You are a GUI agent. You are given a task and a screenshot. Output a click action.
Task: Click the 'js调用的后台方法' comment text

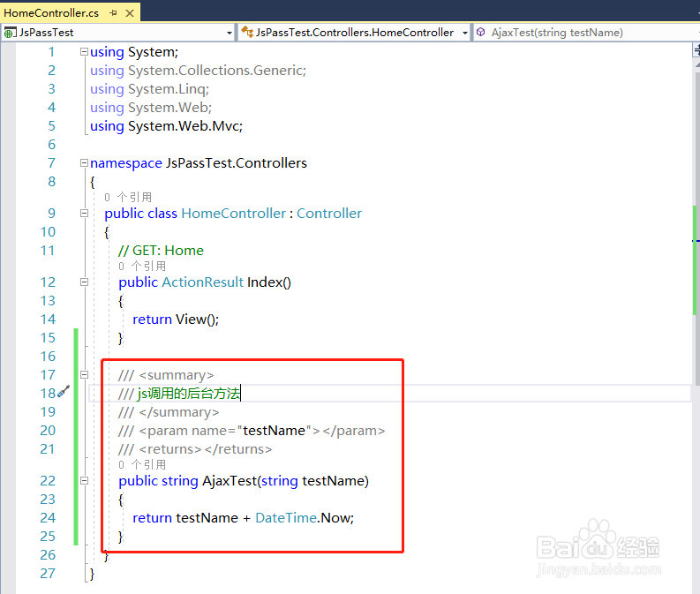189,393
